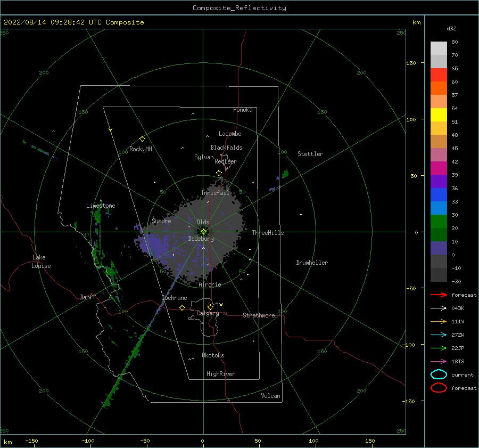
Task: Click the Didsbury town label
Action: (x=201, y=239)
